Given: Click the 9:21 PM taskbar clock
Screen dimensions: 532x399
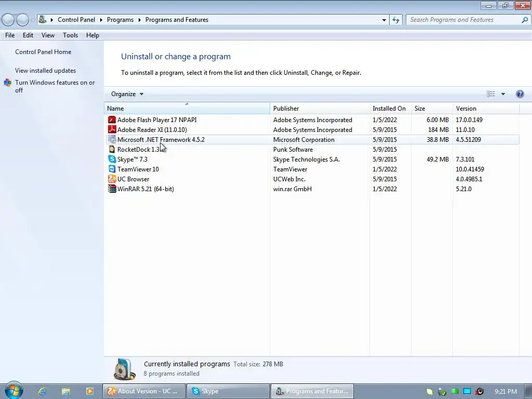Looking at the screenshot, I should (506, 392).
